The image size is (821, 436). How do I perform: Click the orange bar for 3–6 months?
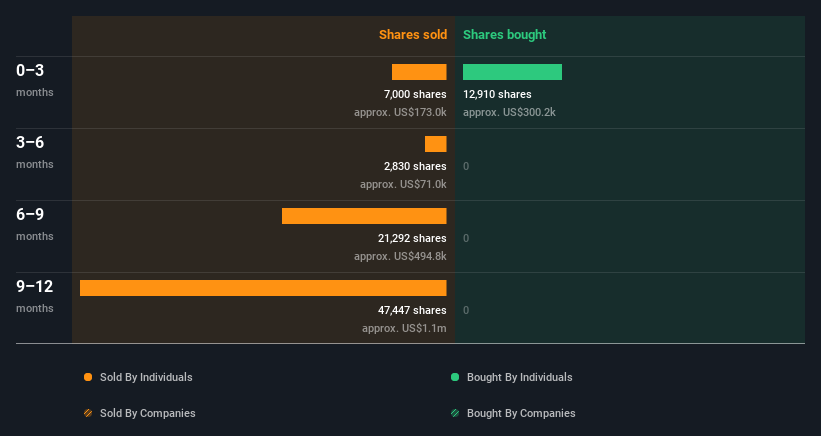tap(436, 144)
